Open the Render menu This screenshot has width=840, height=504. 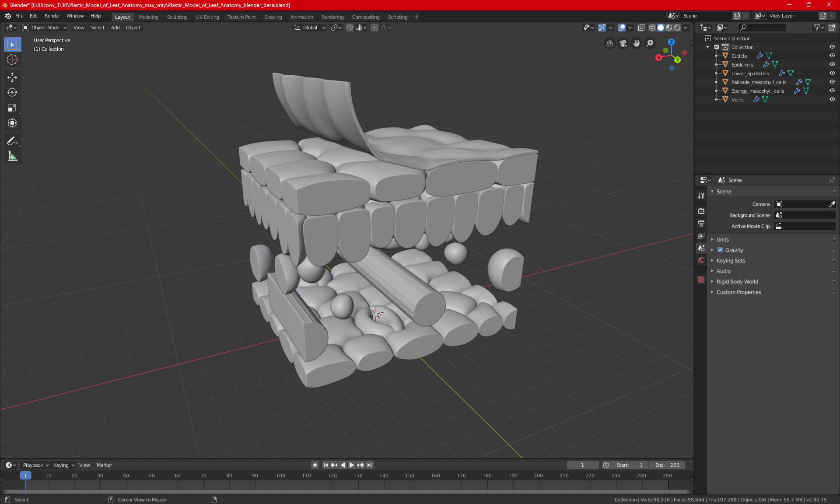point(52,16)
